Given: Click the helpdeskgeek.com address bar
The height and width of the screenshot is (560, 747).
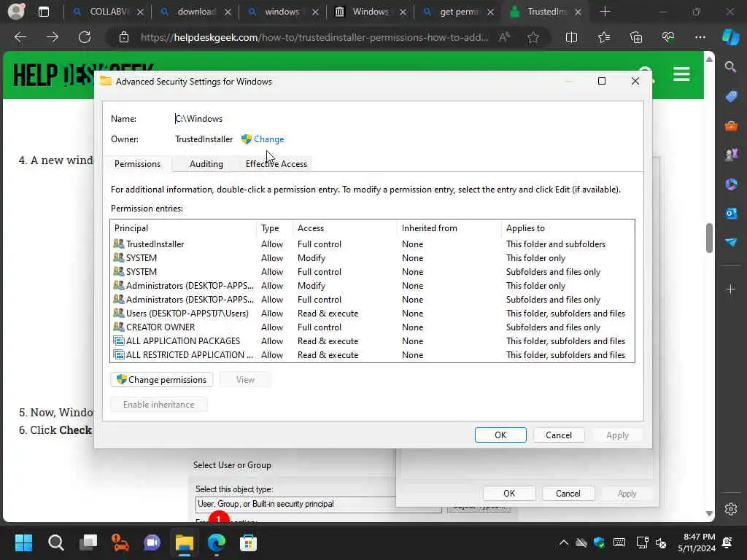Looking at the screenshot, I should tap(314, 37).
